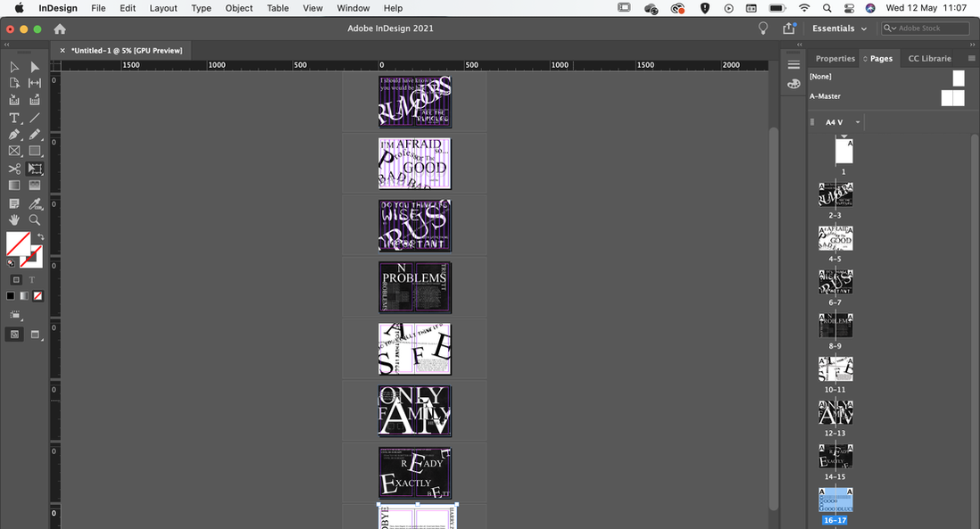Viewport: 980px width, 529px height.
Task: Pick the Content Placer tool
Action: (35, 100)
